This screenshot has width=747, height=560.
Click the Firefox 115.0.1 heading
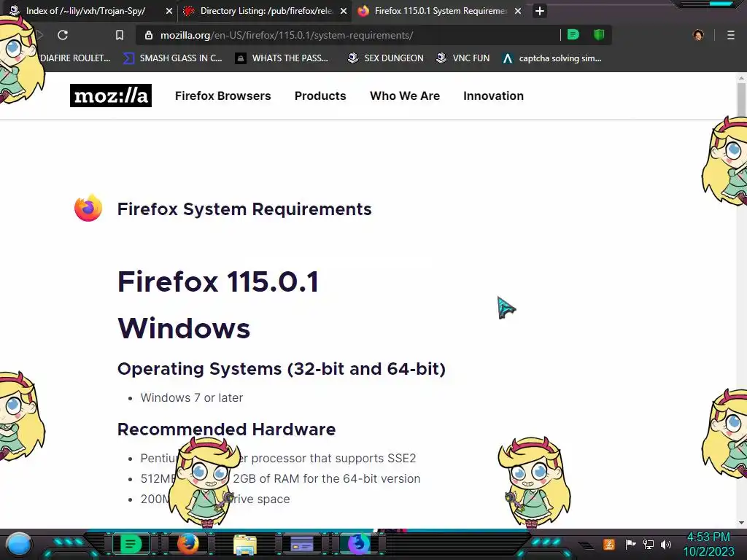tap(217, 281)
